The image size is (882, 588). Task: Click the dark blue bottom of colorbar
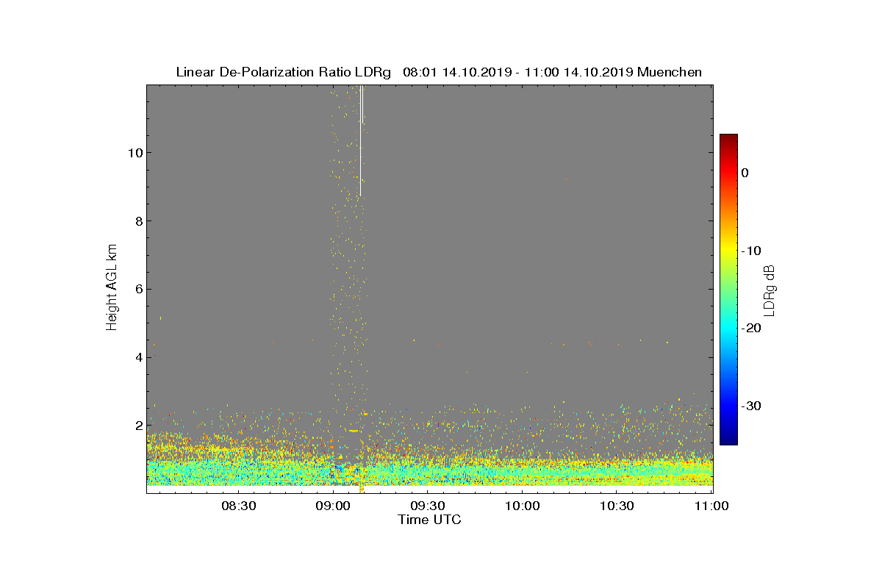[x=728, y=440]
